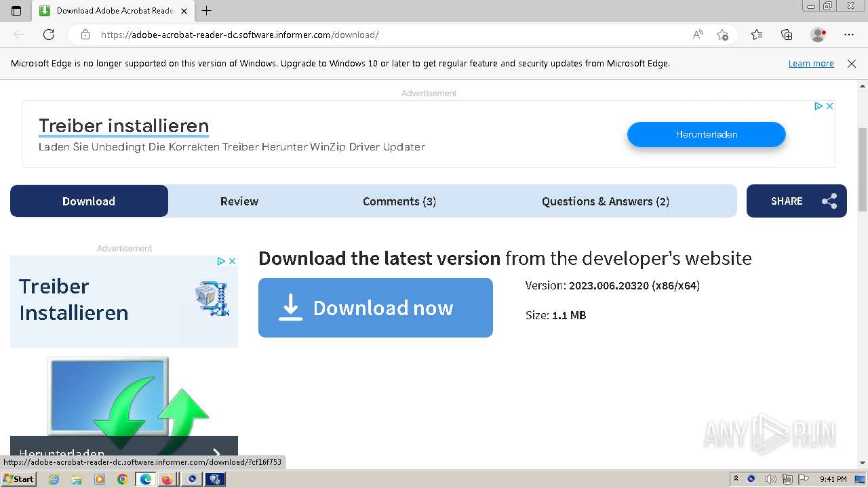Open File Explorer from the taskbar

click(77, 479)
